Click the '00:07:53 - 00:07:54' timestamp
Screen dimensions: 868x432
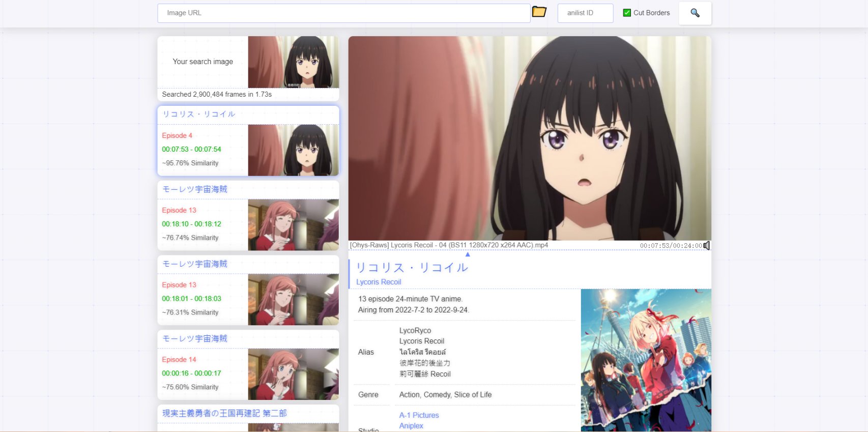click(x=191, y=149)
